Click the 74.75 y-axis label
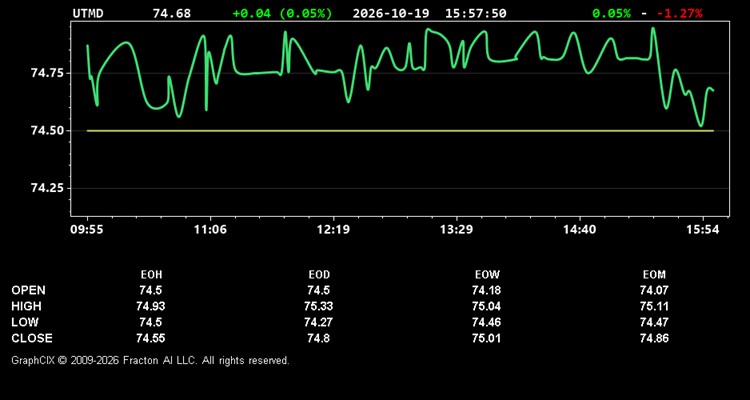This screenshot has width=750, height=400. click(x=46, y=73)
